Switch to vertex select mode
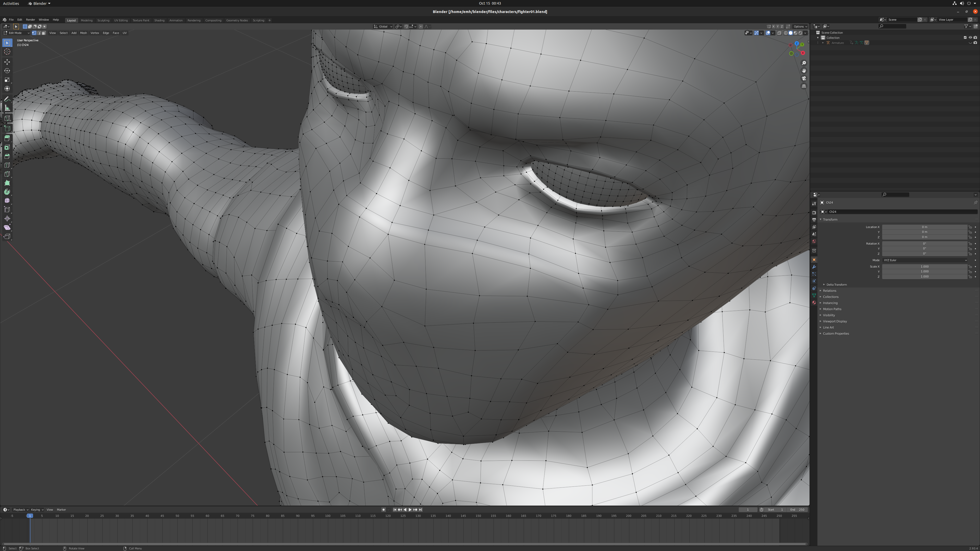The height and width of the screenshot is (551, 980). [34, 33]
